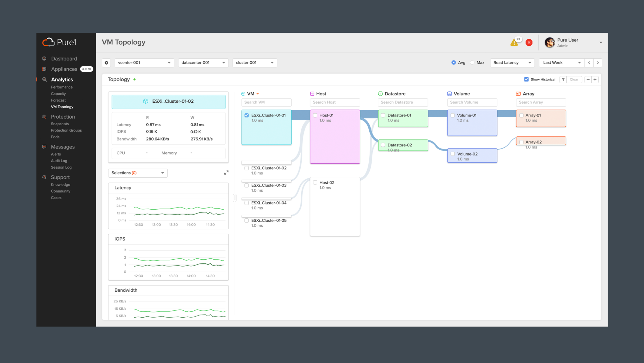Click the yellow warning alerts icon

pos(514,43)
